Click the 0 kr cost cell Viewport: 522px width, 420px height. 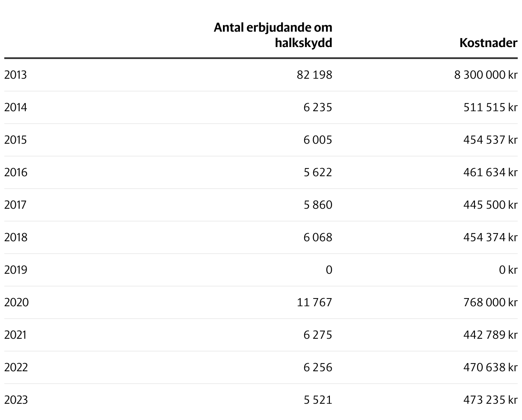point(508,270)
